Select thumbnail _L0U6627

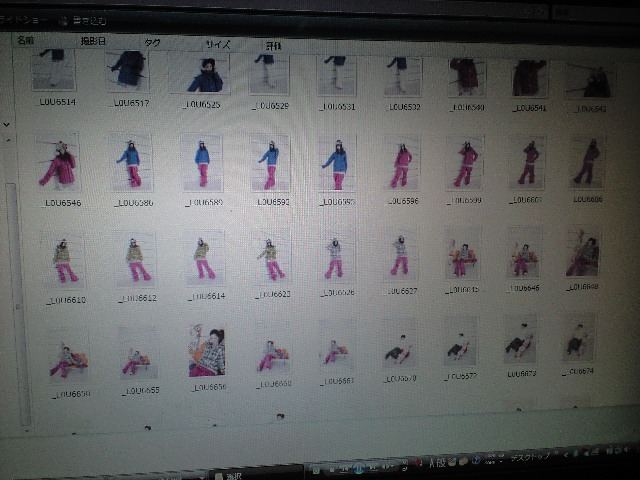click(x=400, y=255)
